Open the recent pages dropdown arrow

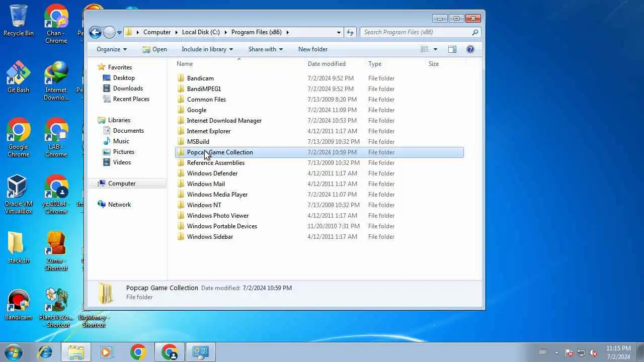[x=119, y=33]
